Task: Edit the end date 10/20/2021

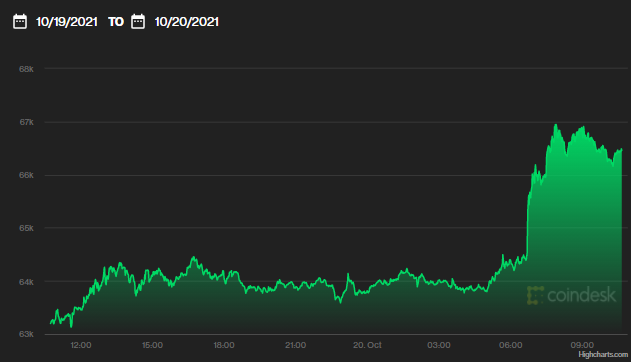Action: 187,22
